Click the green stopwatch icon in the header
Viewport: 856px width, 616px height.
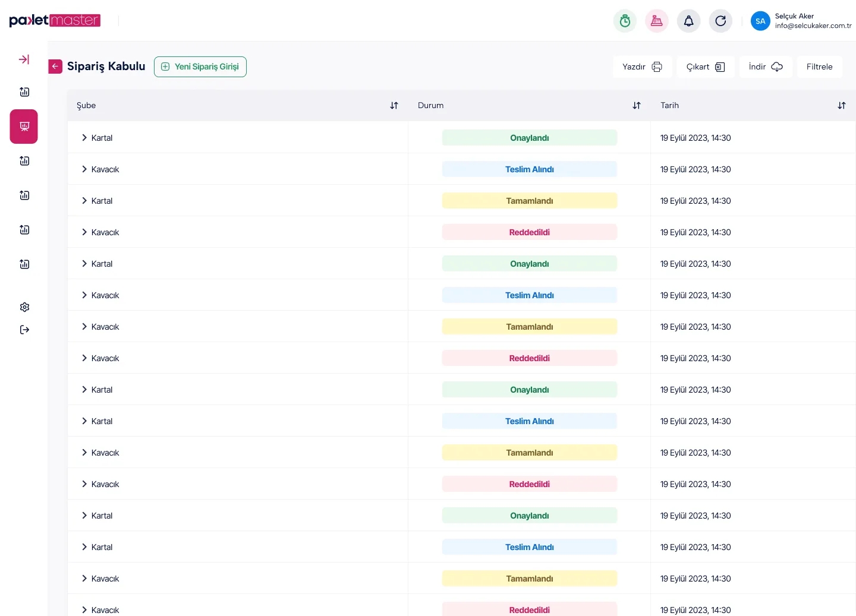point(625,21)
